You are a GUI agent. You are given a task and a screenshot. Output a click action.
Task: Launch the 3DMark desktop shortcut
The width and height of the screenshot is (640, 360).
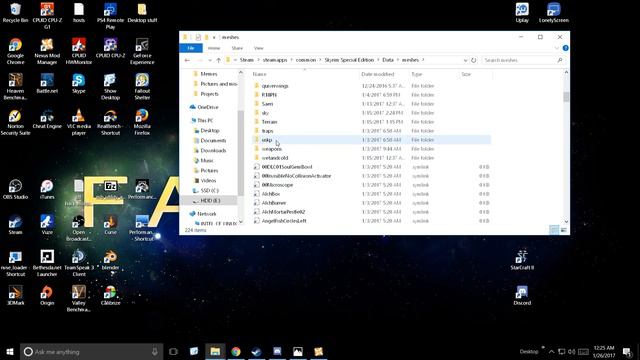pyautogui.click(x=16, y=296)
